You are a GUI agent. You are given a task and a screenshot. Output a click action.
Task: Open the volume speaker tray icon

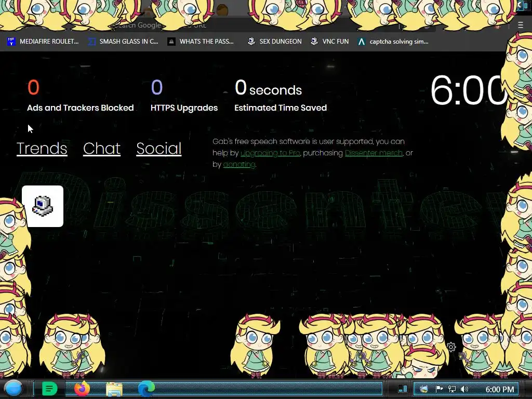tap(464, 389)
